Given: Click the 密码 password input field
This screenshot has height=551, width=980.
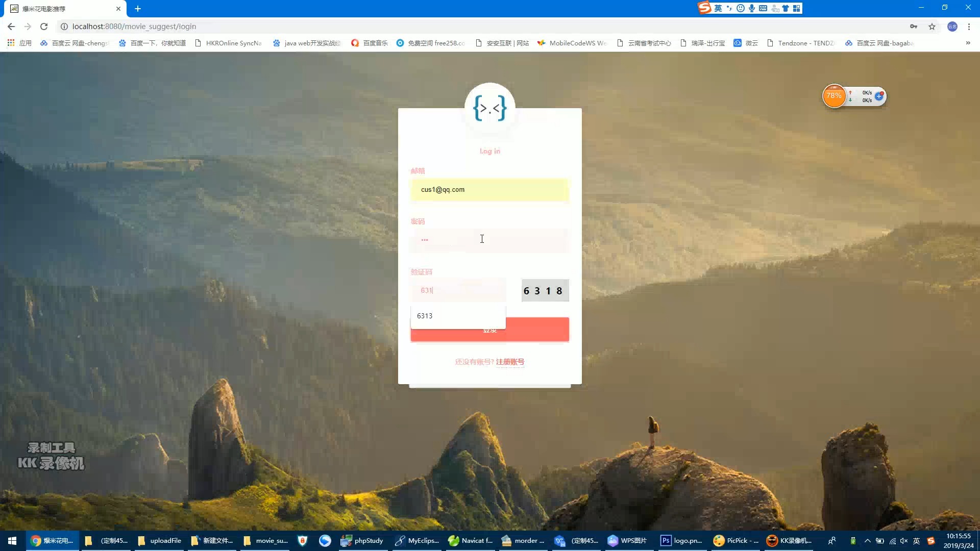Looking at the screenshot, I should pyautogui.click(x=489, y=239).
